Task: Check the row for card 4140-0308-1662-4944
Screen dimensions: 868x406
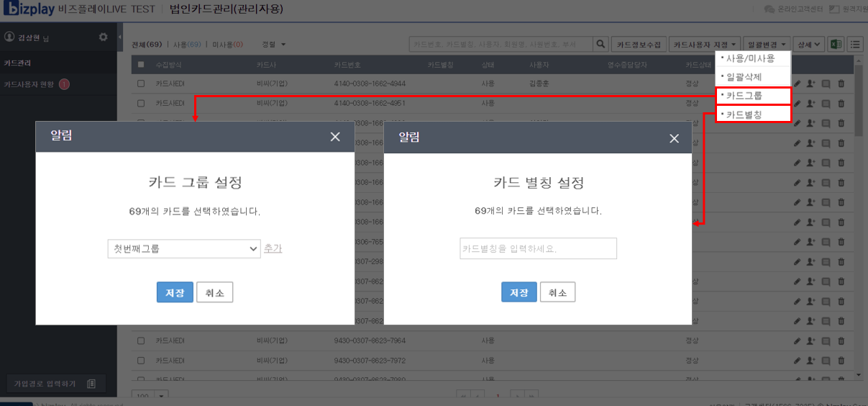Action: pos(141,84)
